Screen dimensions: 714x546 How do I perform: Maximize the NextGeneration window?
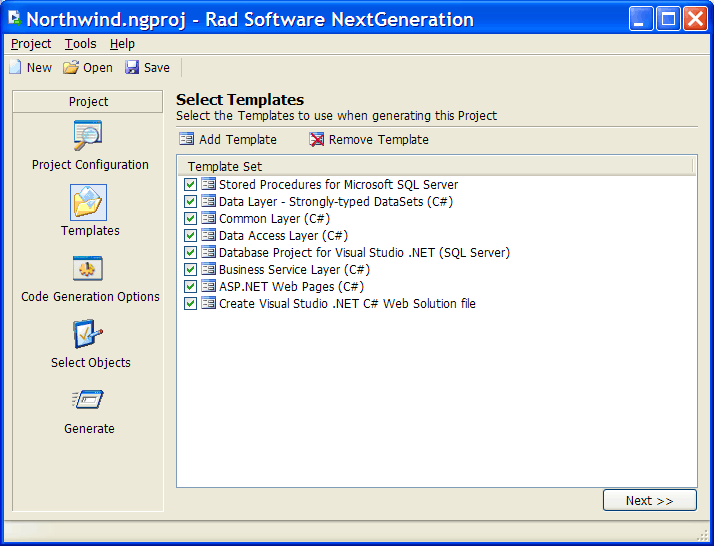click(x=668, y=19)
